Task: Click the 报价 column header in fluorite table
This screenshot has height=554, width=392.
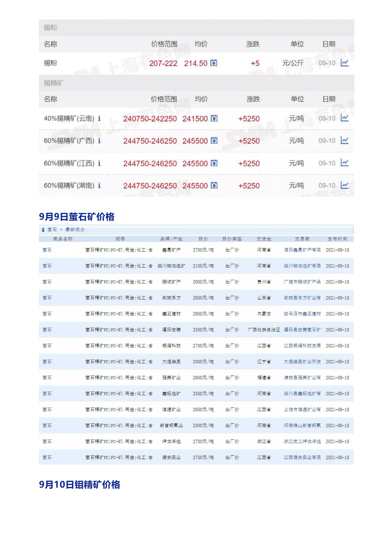Action: tap(203, 239)
